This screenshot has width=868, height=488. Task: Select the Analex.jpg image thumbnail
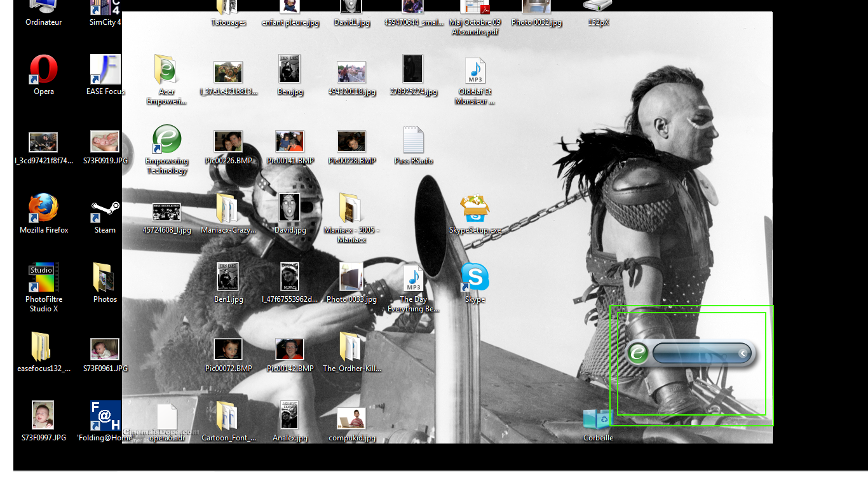(x=290, y=415)
